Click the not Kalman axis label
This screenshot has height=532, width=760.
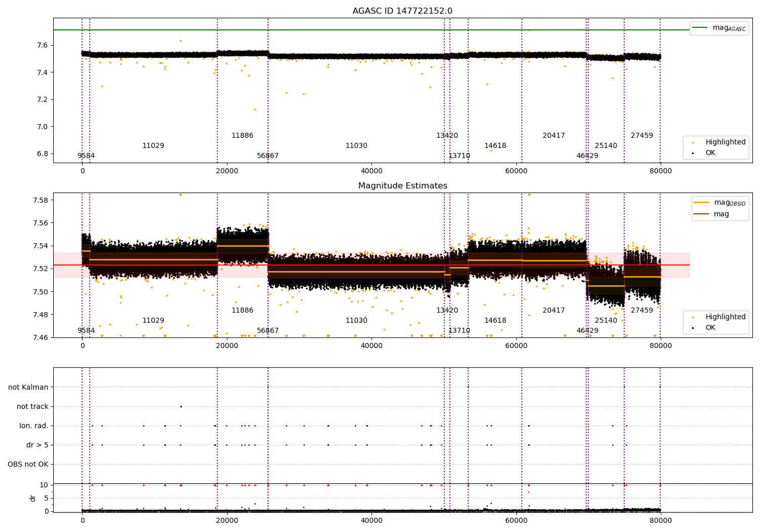point(28,387)
